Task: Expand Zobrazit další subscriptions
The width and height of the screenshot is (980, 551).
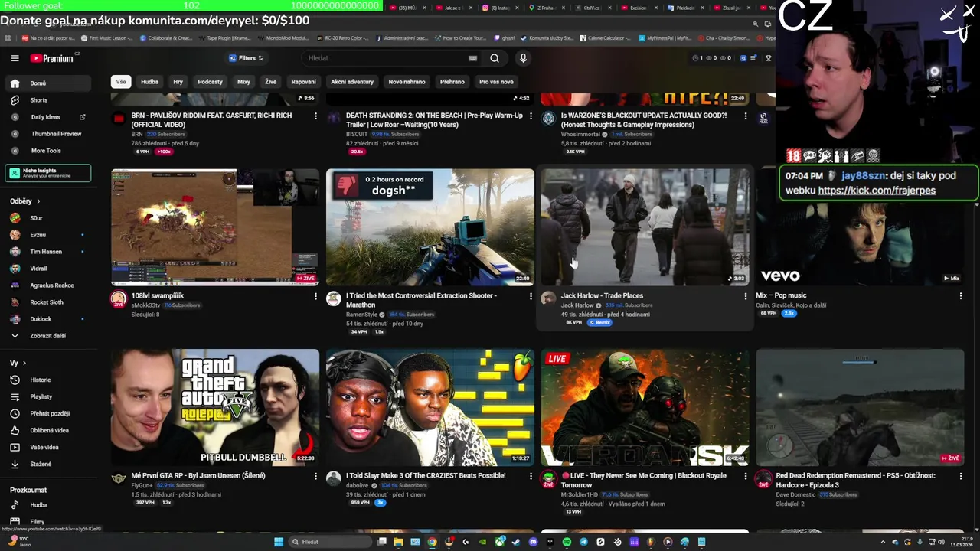Action: pos(47,336)
